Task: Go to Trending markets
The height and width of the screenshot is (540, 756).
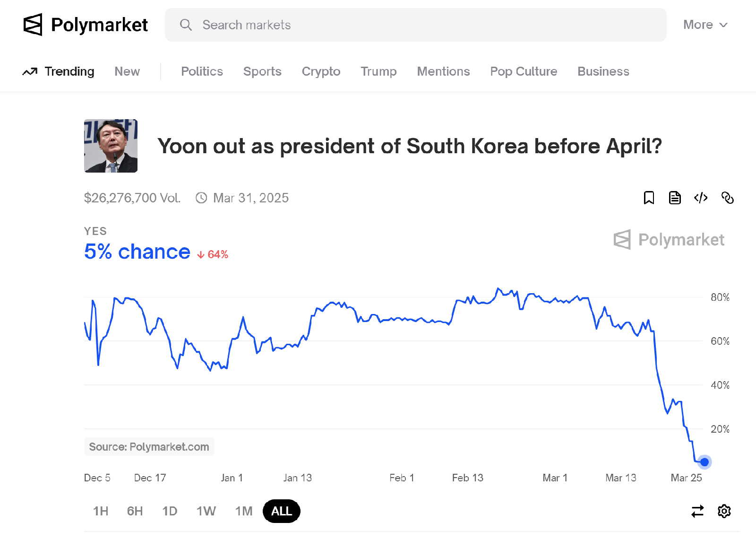Action: 59,71
